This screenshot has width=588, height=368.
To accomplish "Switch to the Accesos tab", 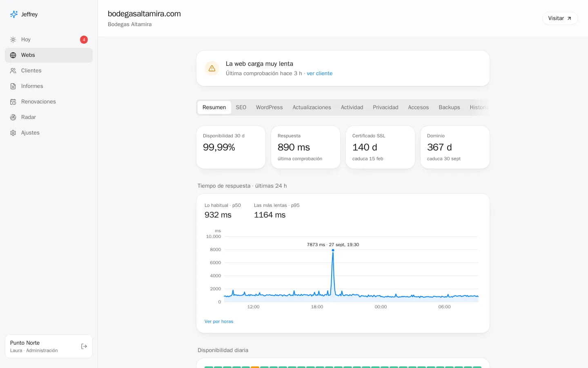I will point(419,108).
